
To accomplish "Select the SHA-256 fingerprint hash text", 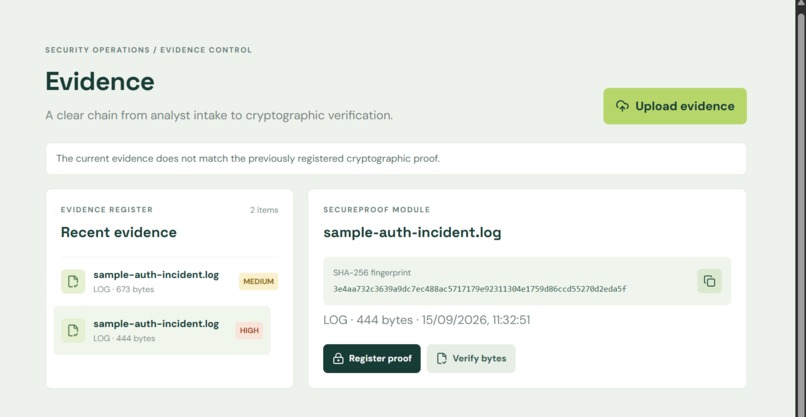I will [x=480, y=289].
